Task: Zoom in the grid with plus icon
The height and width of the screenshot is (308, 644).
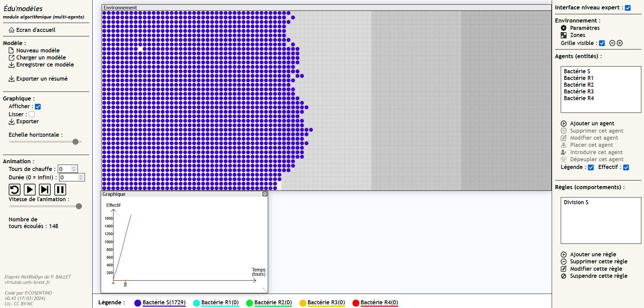Action: click(620, 43)
